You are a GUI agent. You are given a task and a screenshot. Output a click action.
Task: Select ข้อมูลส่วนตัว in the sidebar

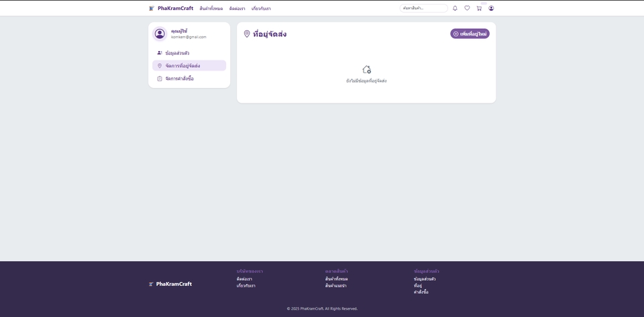point(177,53)
